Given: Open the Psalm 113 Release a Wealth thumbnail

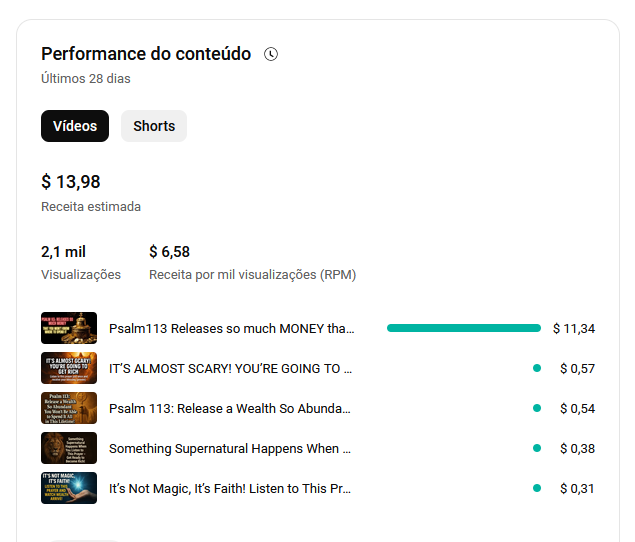Looking at the screenshot, I should 69,408.
